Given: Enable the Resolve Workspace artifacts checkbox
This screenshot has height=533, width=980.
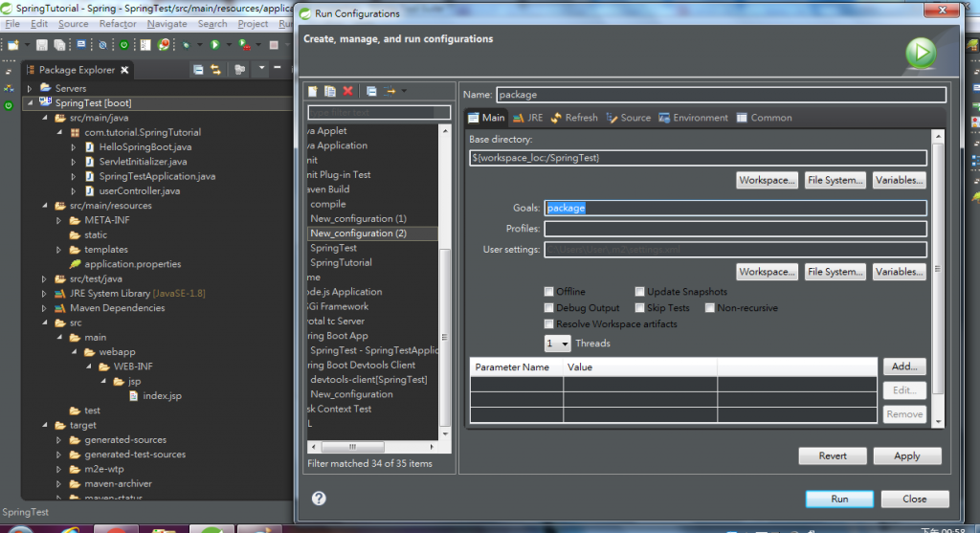Looking at the screenshot, I should (548, 323).
